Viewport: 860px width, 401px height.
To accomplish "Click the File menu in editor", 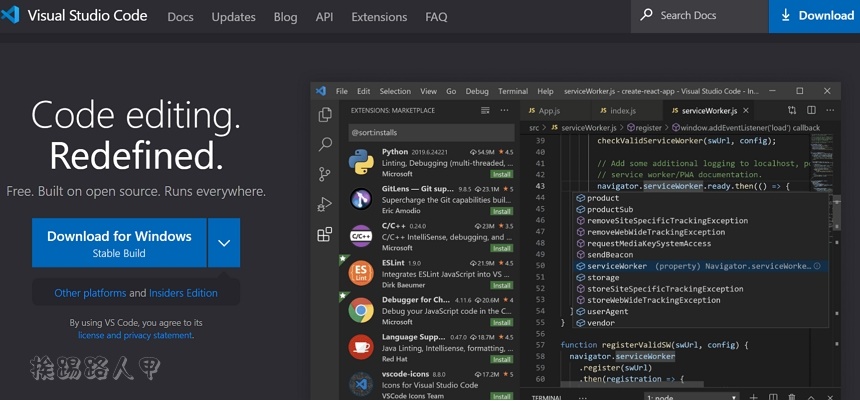I will [342, 91].
